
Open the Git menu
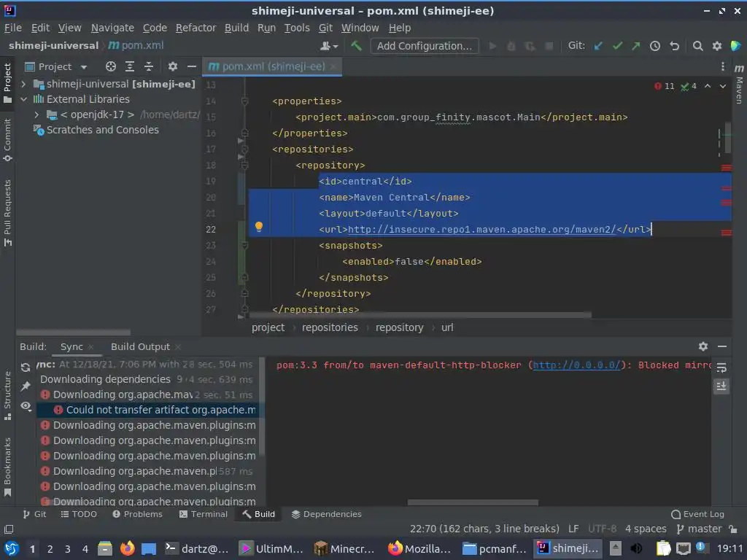[325, 28]
